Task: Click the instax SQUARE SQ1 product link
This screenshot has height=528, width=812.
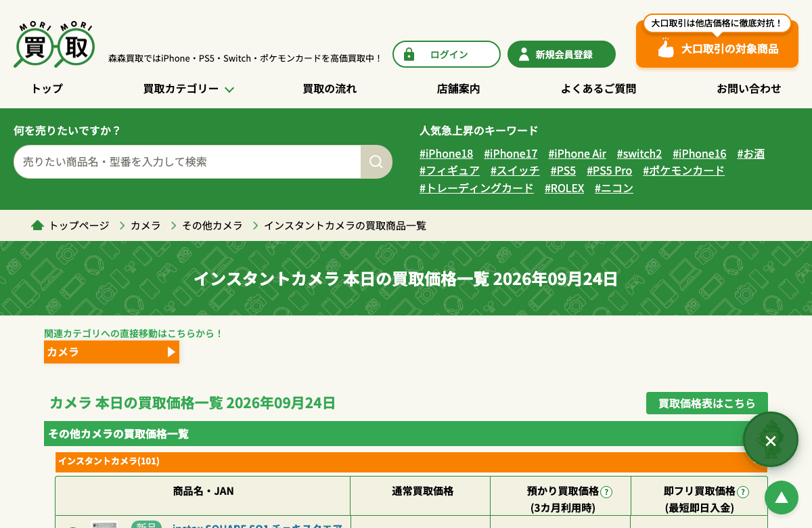Action: 257,525
